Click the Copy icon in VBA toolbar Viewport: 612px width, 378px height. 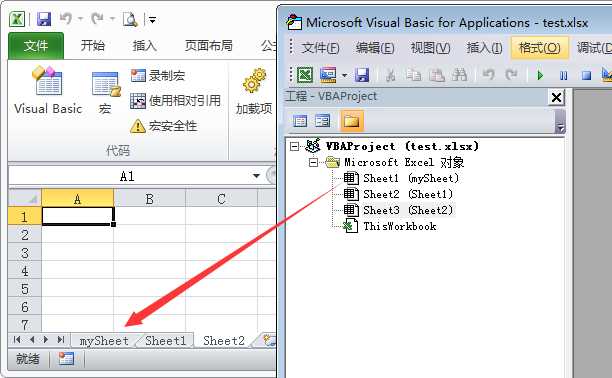pyautogui.click(x=413, y=75)
